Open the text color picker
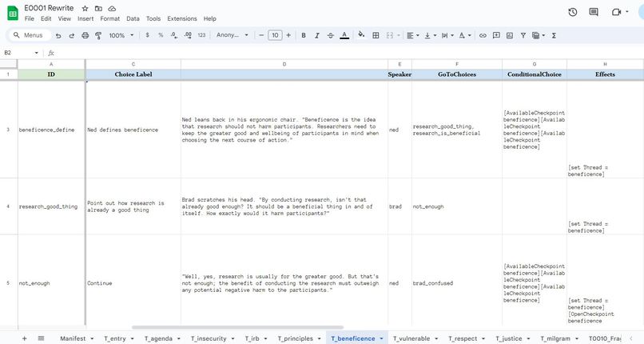This screenshot has width=644, height=344. (x=344, y=35)
